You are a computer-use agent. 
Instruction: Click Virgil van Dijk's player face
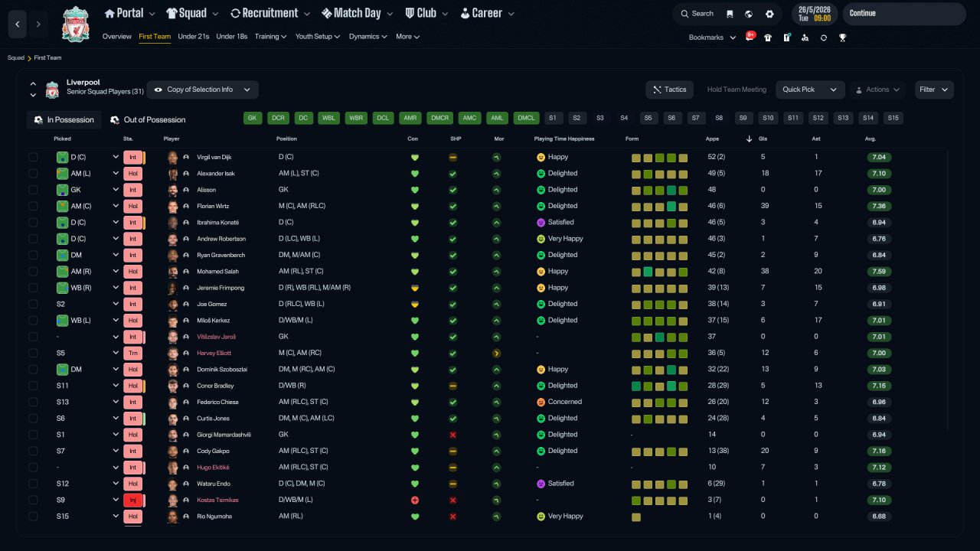point(172,157)
